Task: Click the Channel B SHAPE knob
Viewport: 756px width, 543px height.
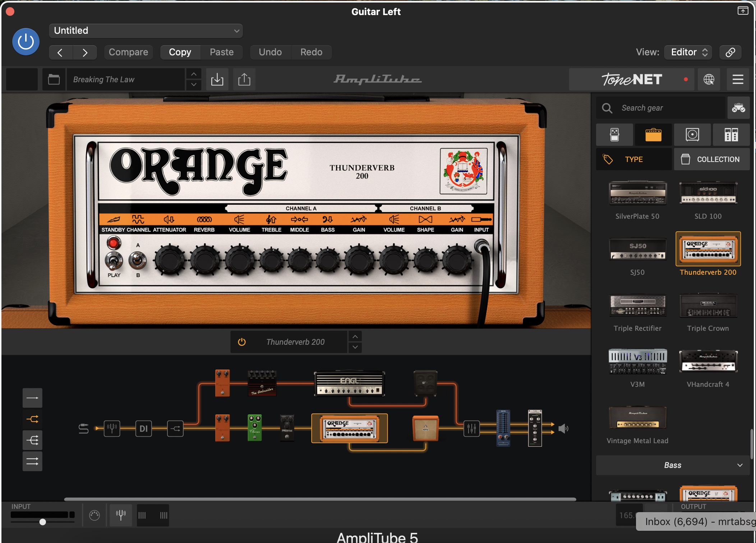Action: tap(425, 260)
